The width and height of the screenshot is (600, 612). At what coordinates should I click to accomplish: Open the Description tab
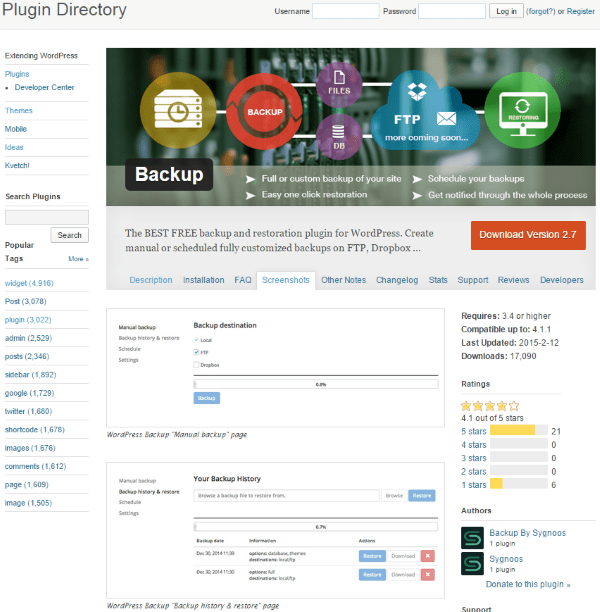[151, 280]
